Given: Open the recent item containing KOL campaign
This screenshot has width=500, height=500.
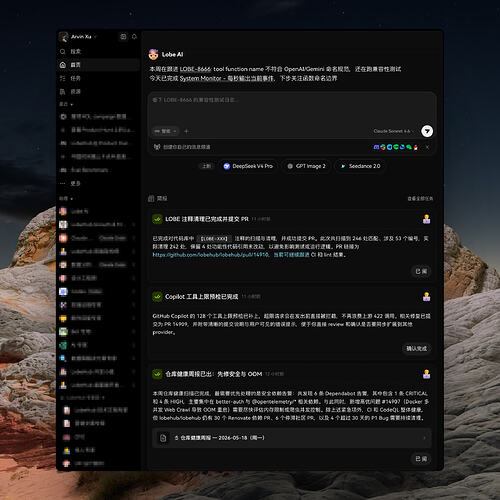Looking at the screenshot, I should pyautogui.click(x=99, y=116).
